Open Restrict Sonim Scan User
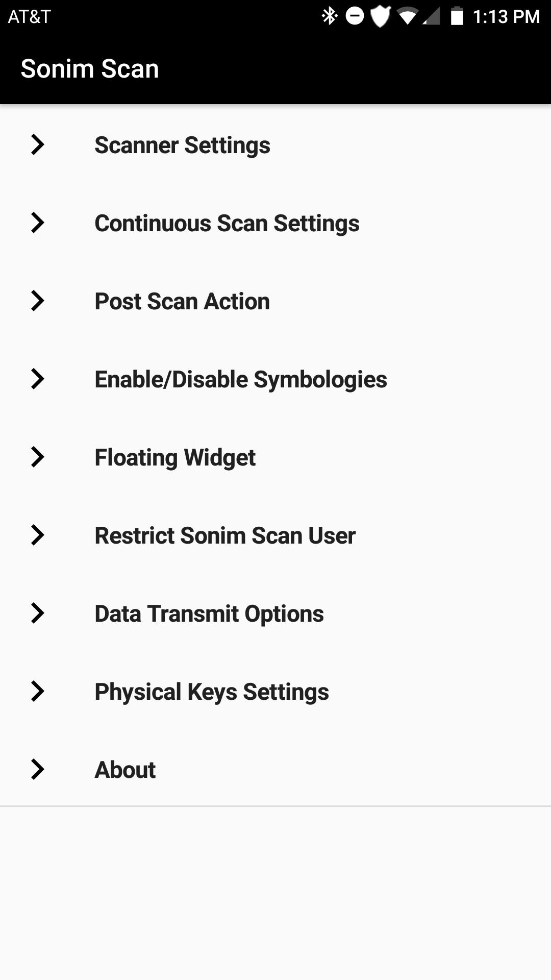551x980 pixels. click(225, 536)
